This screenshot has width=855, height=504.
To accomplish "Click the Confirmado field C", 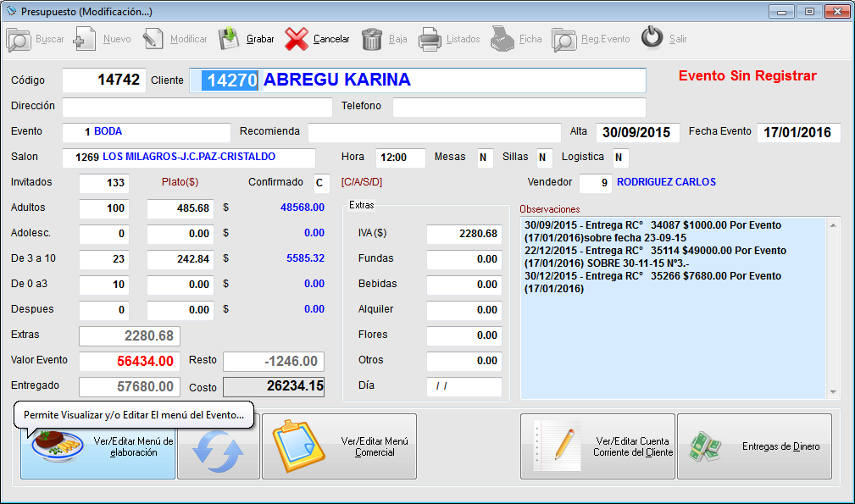I will tap(322, 183).
